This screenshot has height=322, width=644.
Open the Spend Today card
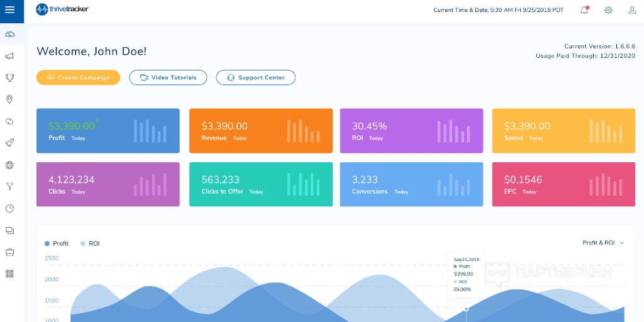point(563,131)
